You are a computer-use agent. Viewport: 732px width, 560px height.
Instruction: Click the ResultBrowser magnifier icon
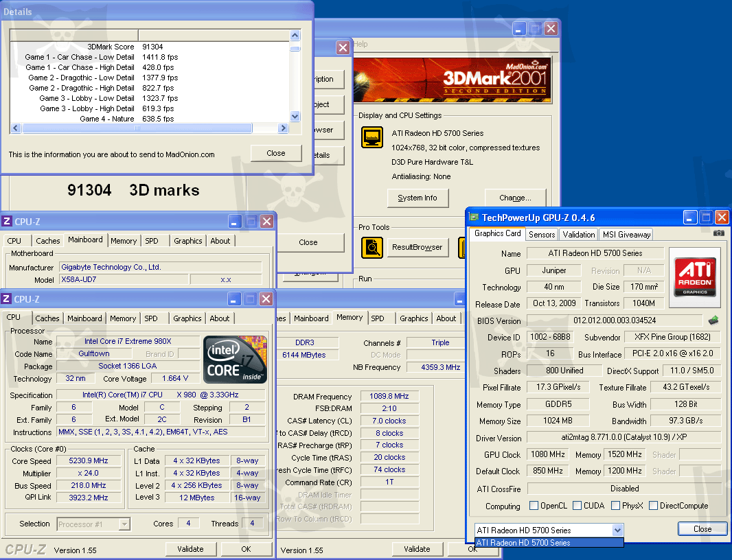click(x=372, y=247)
